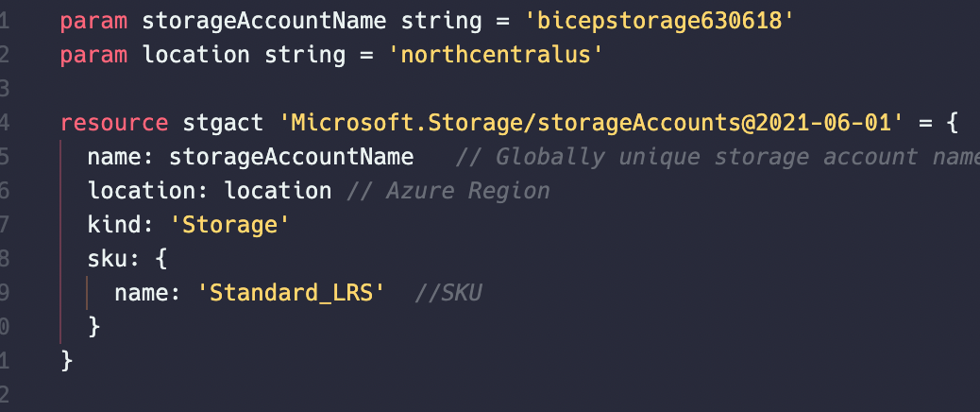Click the Azure Region comment
This screenshot has height=412, width=980.
click(448, 191)
